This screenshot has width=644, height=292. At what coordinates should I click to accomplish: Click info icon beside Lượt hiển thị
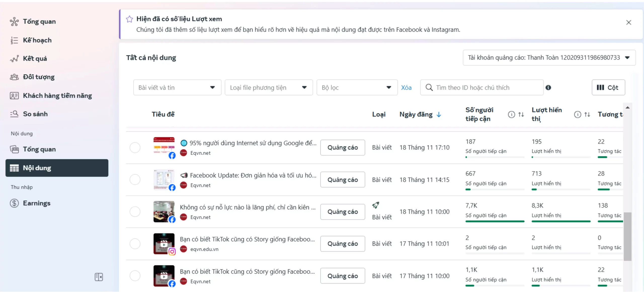click(x=578, y=114)
